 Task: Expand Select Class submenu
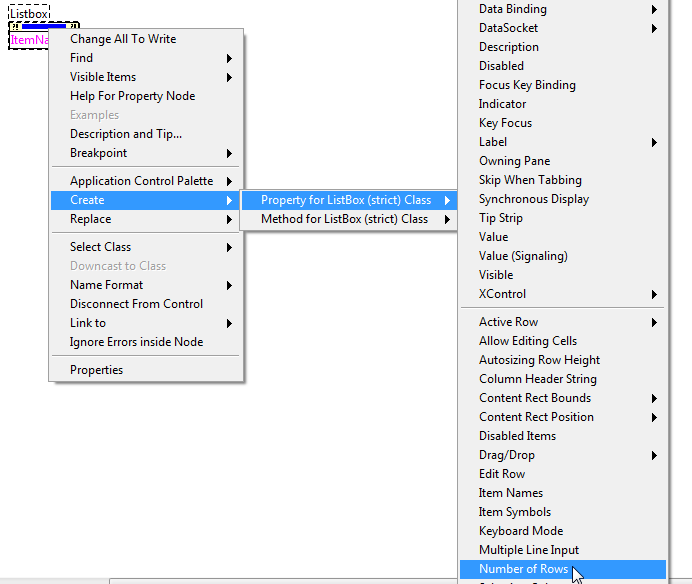(146, 247)
